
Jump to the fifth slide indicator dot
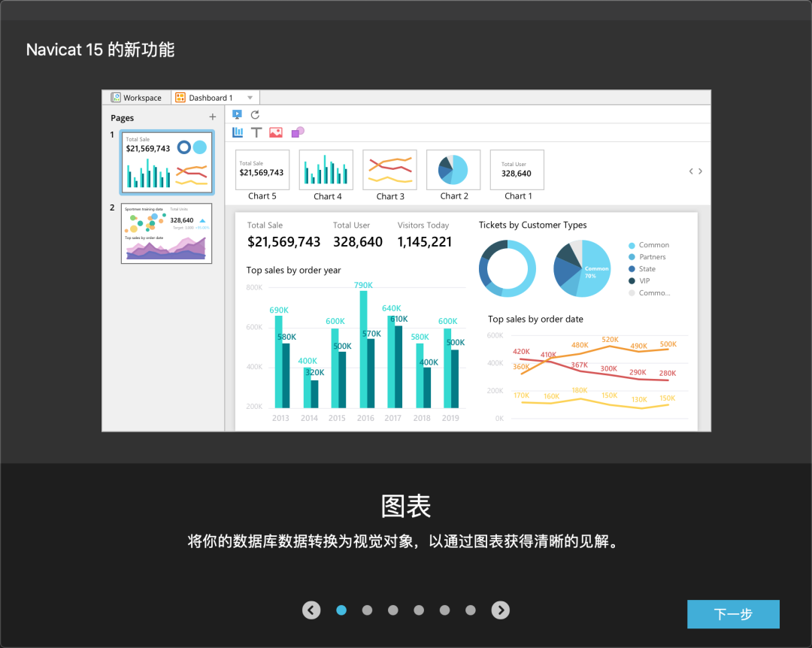click(x=445, y=610)
